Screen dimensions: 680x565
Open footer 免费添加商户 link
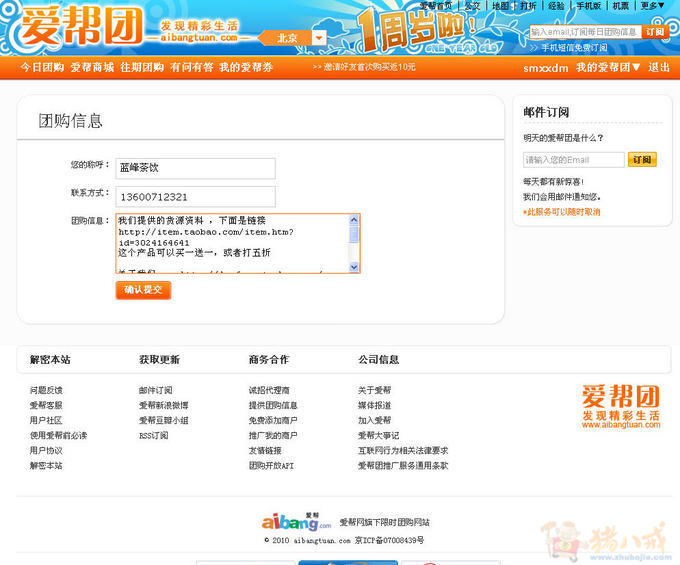(273, 420)
